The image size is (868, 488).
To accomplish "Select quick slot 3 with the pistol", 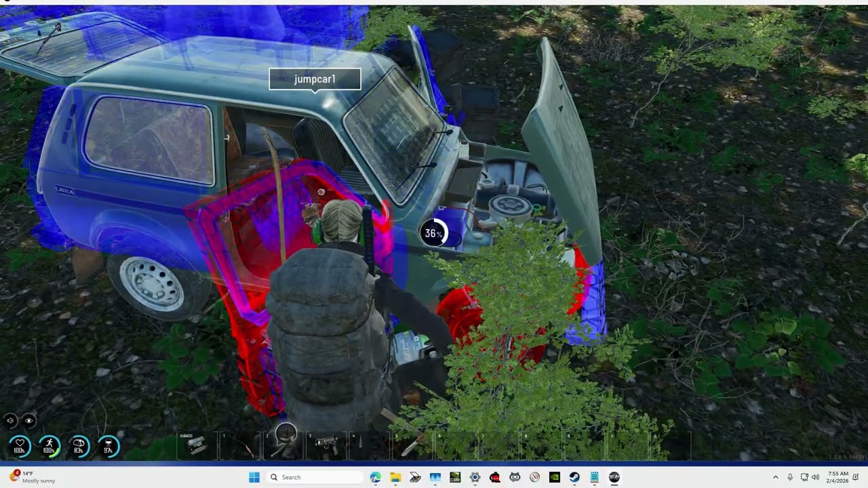I will (328, 445).
